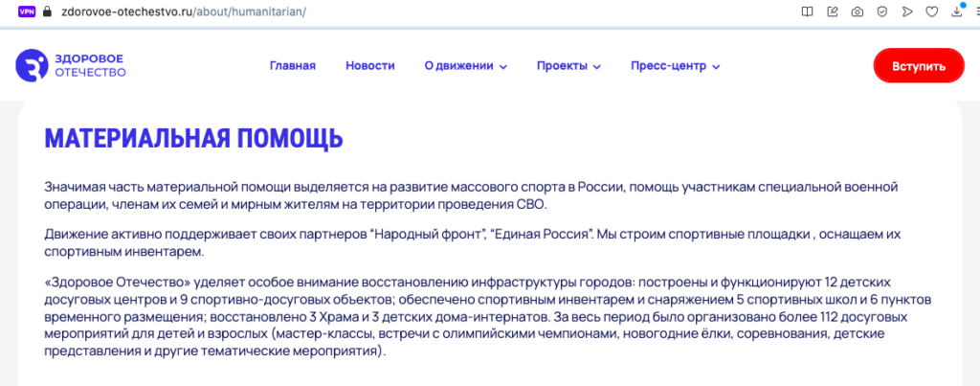Image resolution: width=980 pixels, height=386 pixels.
Task: Click the padlock site security icon
Action: pos(46,12)
